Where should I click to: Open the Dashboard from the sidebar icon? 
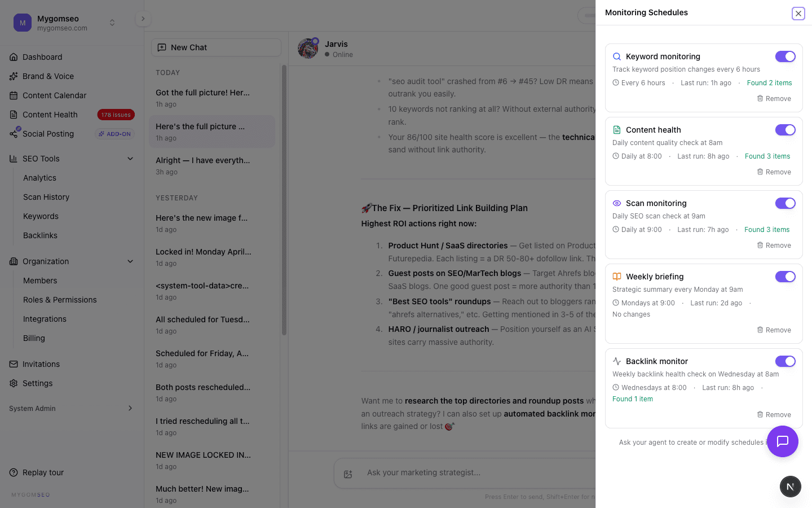point(12,57)
